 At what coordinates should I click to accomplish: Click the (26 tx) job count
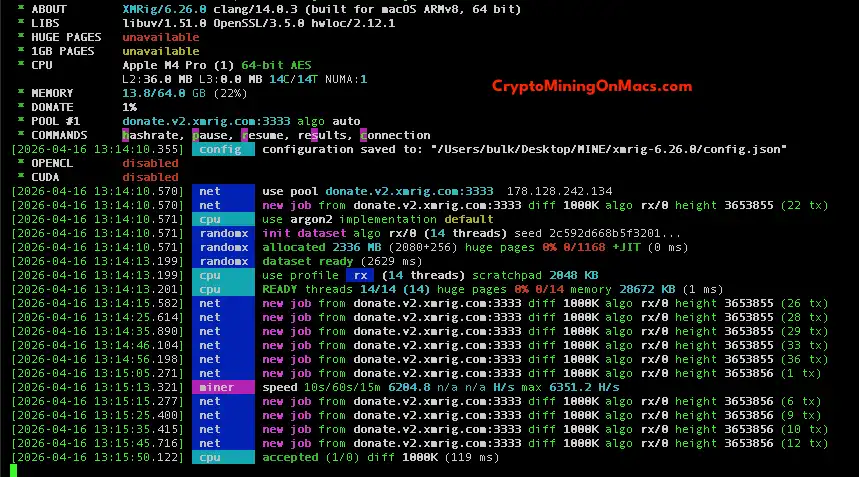point(805,303)
